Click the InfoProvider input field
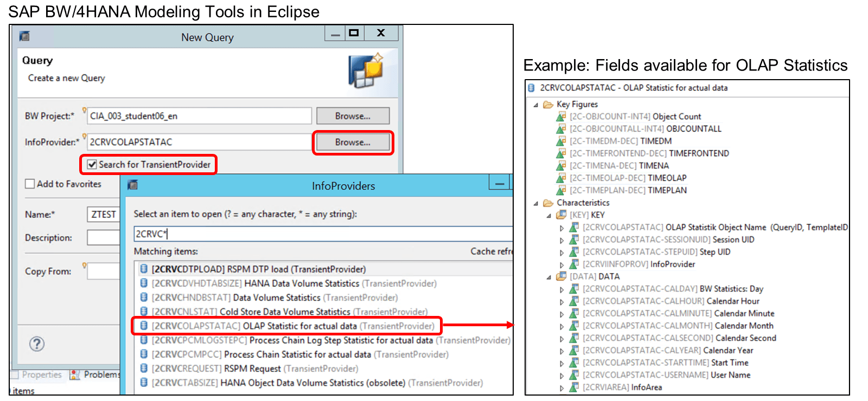868x401 pixels. point(199,142)
